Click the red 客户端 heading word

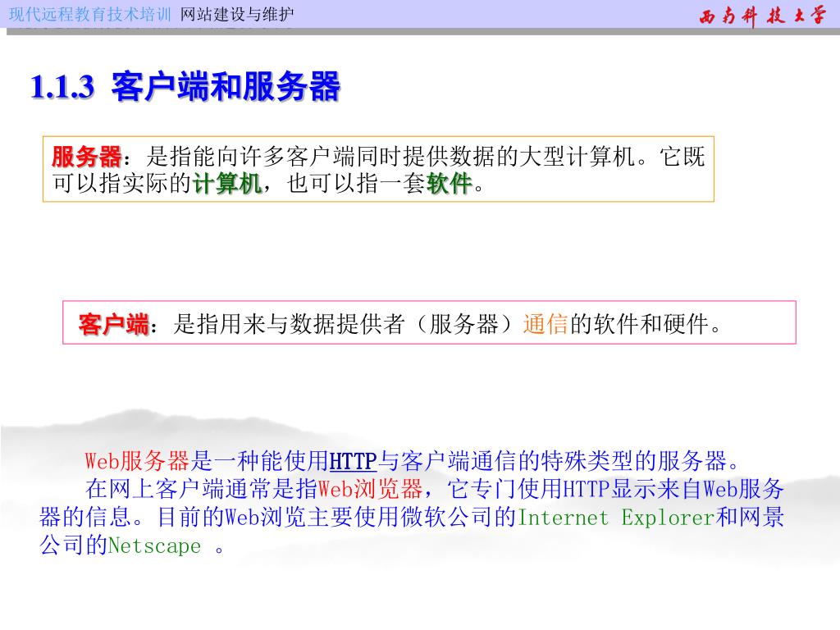(113, 324)
